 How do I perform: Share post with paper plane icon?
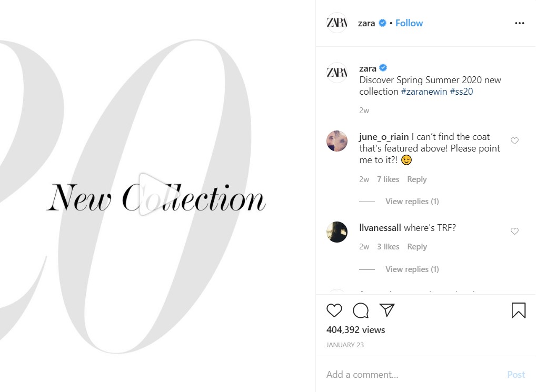click(x=387, y=310)
